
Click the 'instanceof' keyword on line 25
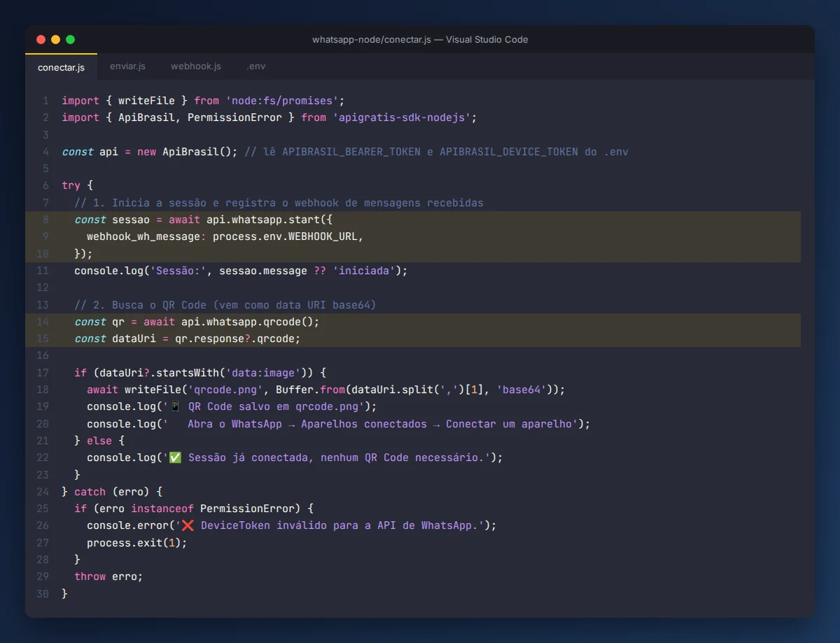162,509
